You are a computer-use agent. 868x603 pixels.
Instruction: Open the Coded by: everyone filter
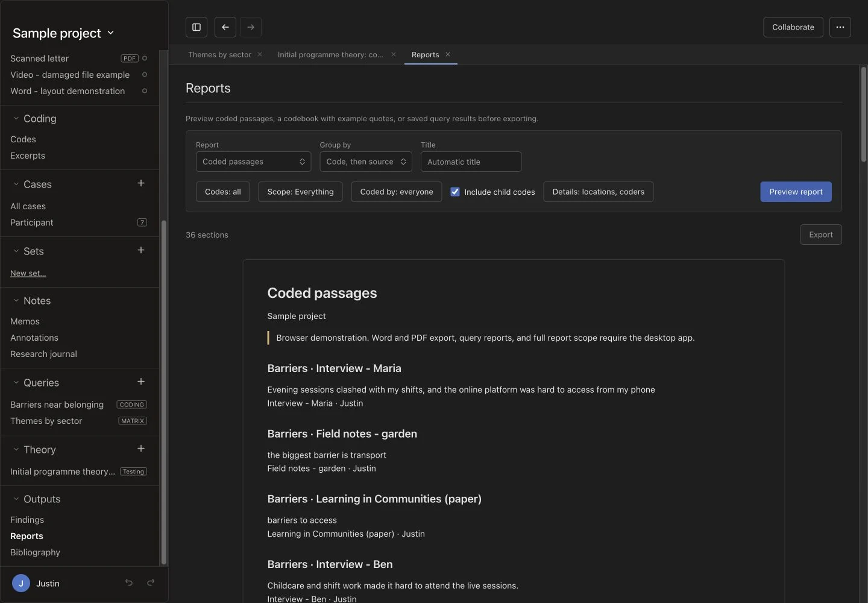(397, 192)
